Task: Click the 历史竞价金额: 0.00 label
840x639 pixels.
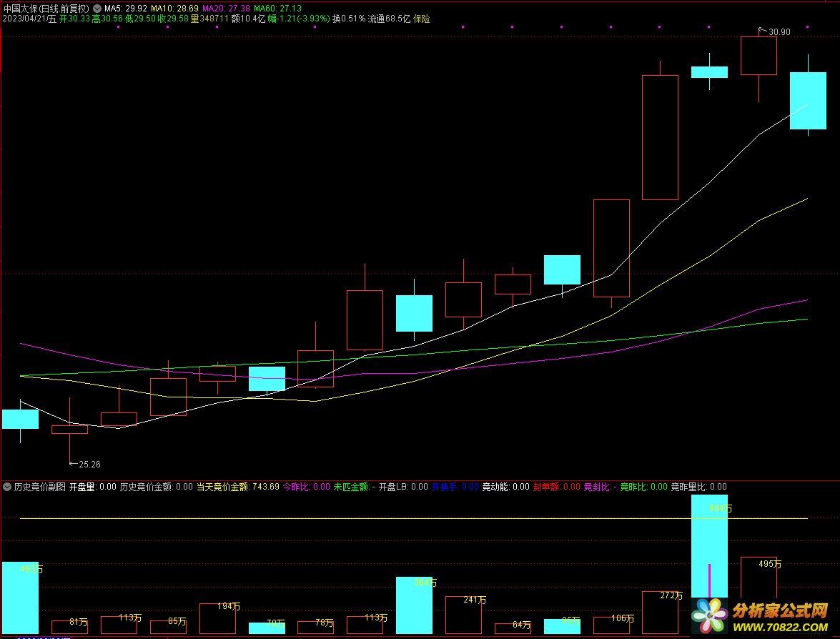Action: (156, 487)
